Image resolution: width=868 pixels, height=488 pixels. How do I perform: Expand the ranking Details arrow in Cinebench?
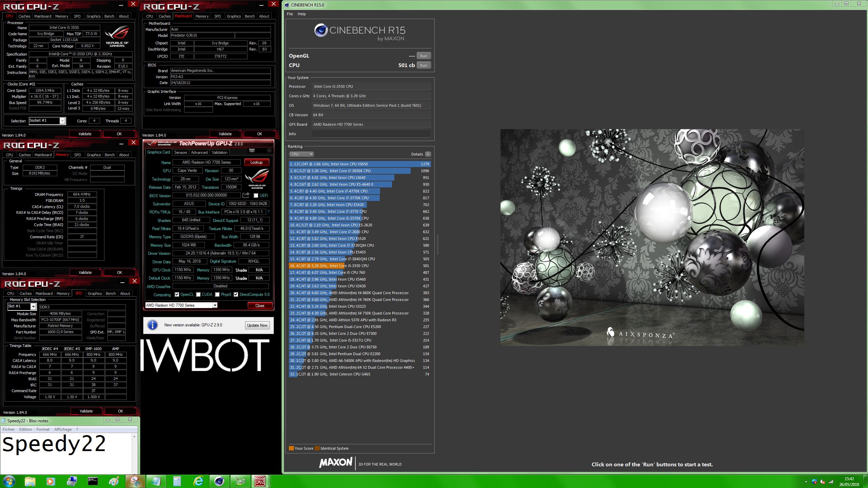point(428,154)
